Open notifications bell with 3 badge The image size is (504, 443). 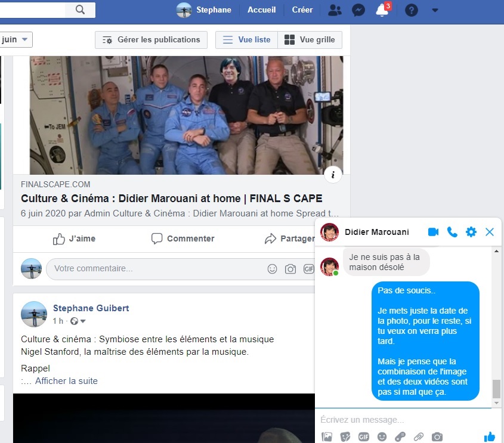tap(383, 10)
